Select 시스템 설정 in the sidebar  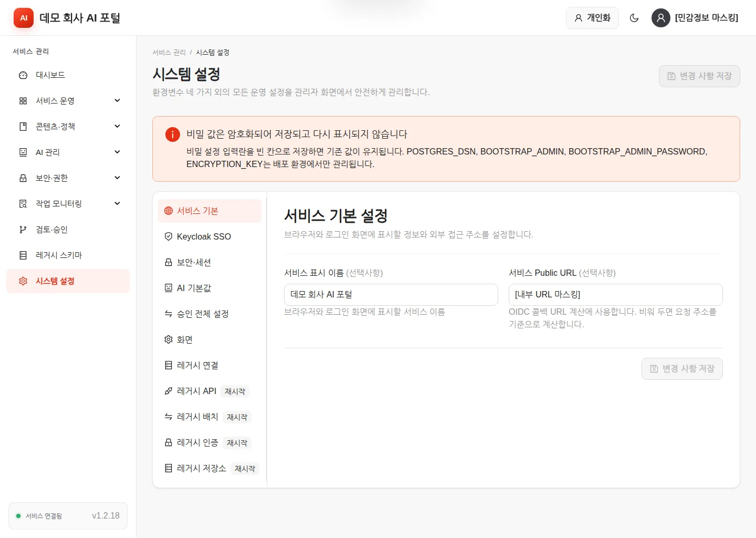click(x=68, y=281)
